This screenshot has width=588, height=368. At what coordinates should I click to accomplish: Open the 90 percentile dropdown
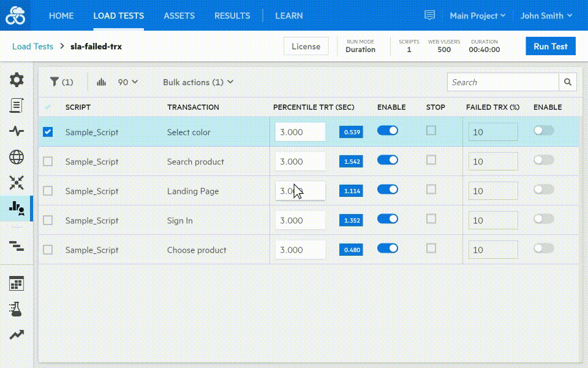click(x=127, y=82)
